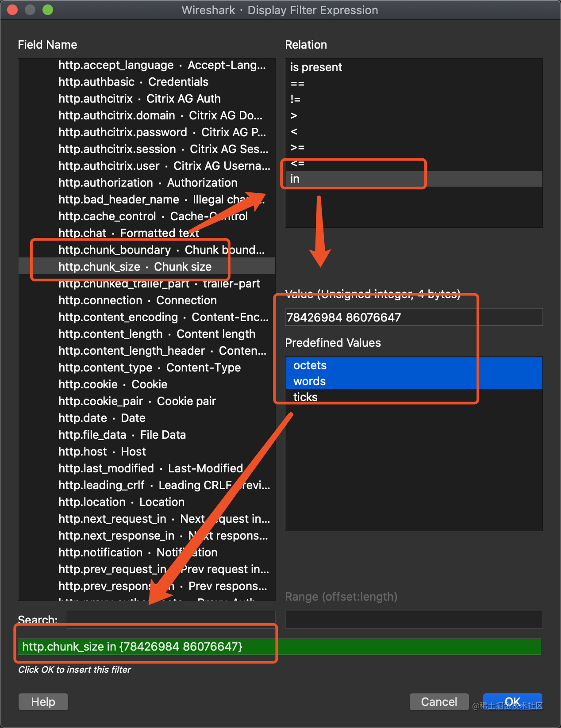This screenshot has height=728, width=561.
Task: Close the dialog with red window button
Action: [12, 10]
